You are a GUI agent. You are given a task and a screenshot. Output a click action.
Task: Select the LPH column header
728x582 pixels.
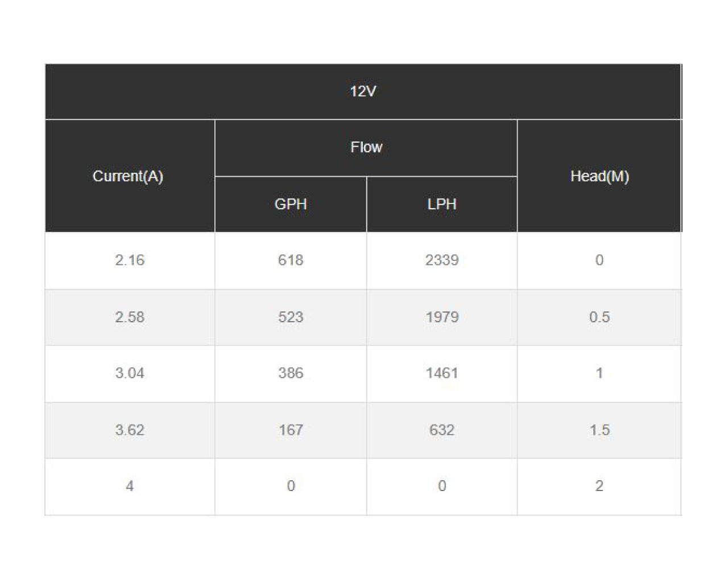[x=442, y=204]
